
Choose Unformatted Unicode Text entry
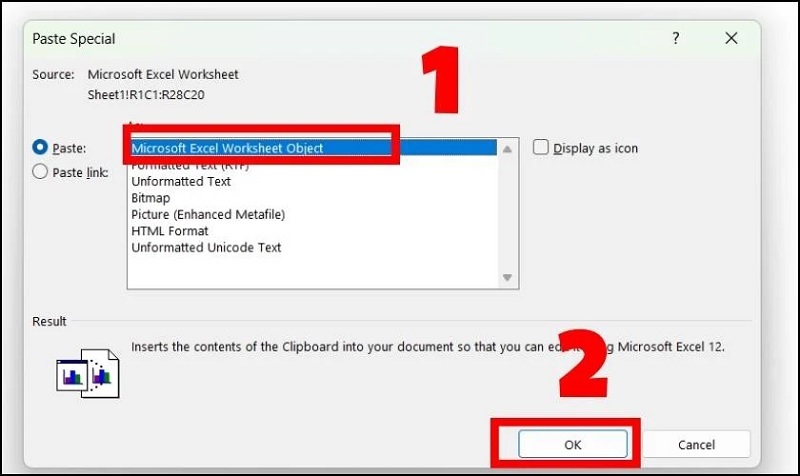point(206,247)
